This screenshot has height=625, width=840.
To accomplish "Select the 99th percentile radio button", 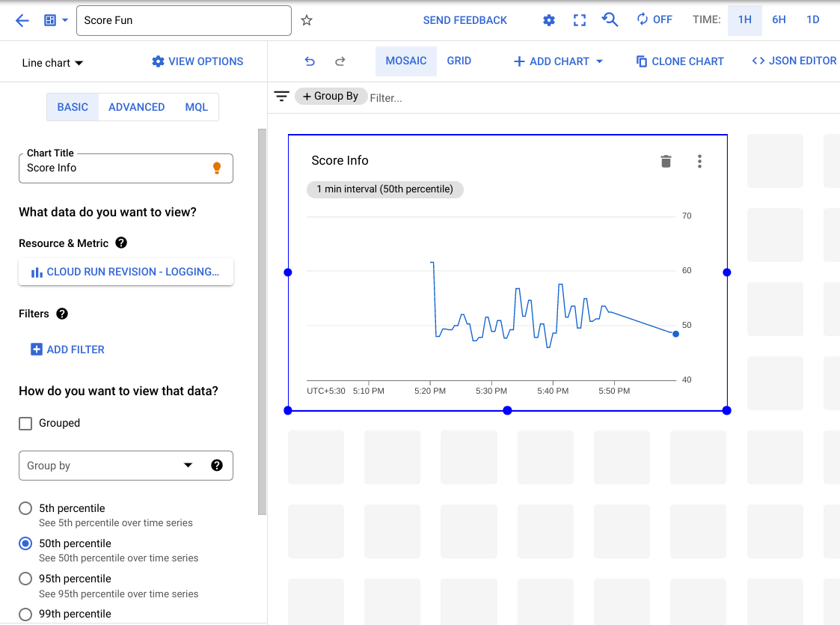I will 25,615.
